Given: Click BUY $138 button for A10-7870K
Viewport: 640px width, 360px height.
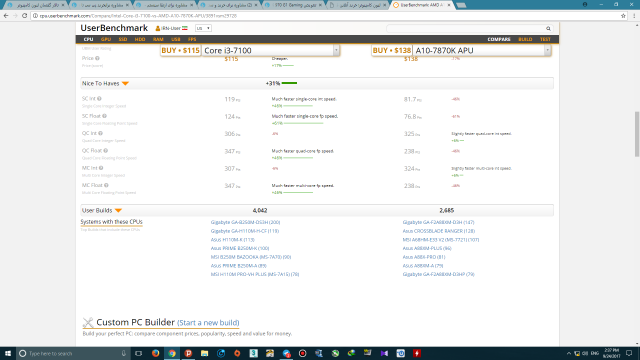Looking at the screenshot, I should point(391,51).
